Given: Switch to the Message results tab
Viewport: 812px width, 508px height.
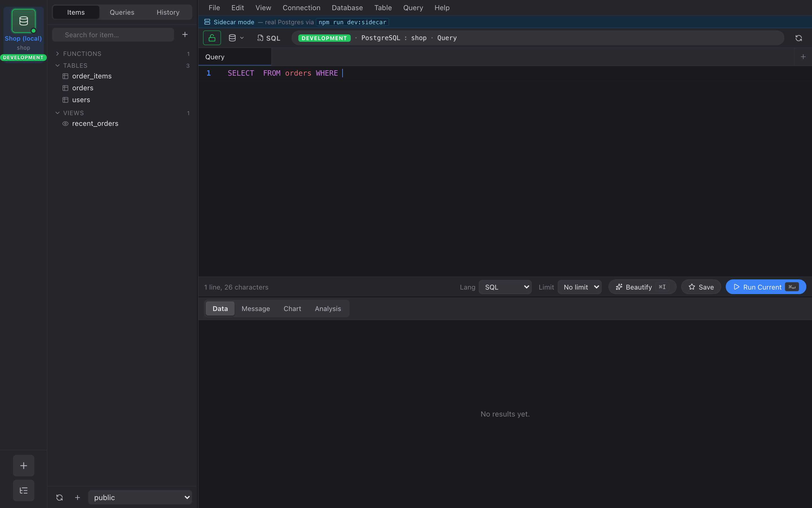Looking at the screenshot, I should pyautogui.click(x=256, y=308).
